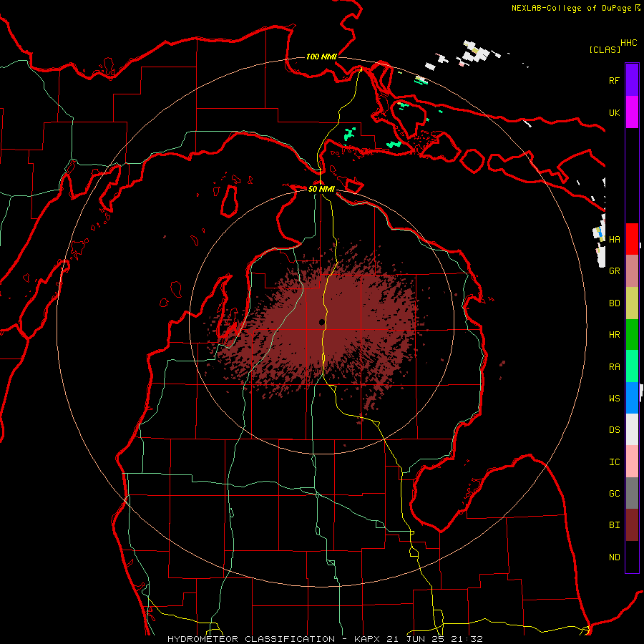The width and height of the screenshot is (644, 644).
Task: Click the HA red legend swatch
Action: click(x=632, y=239)
